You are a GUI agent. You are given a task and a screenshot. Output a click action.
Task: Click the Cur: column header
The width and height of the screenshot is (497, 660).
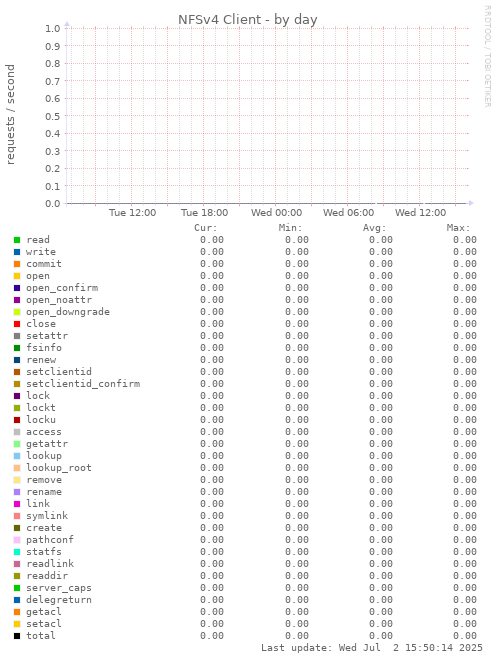(206, 228)
